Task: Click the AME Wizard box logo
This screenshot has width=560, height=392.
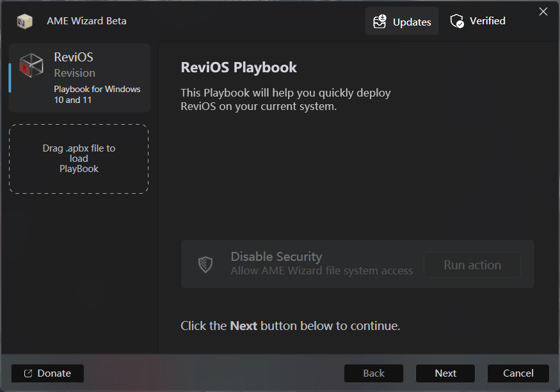Action: [x=24, y=21]
